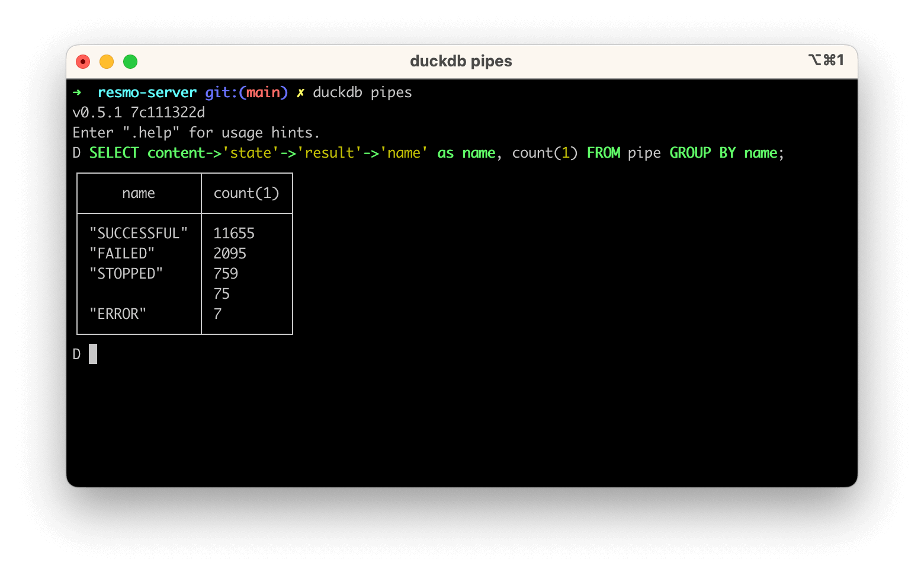Click 'count(1)' in the SQL query
The image size is (924, 575).
(x=545, y=153)
